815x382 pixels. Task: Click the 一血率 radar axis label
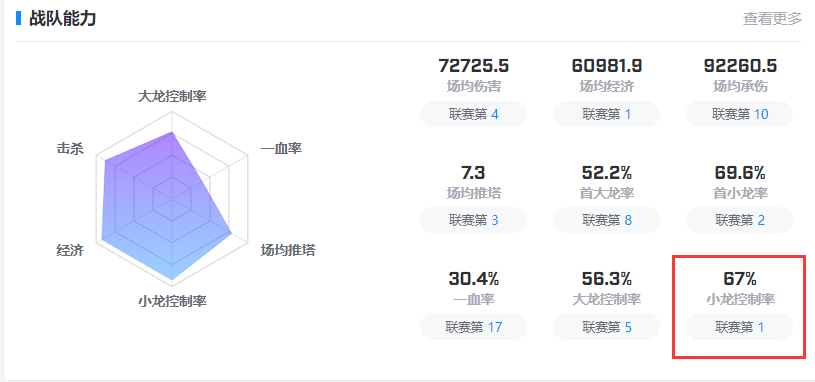[281, 149]
